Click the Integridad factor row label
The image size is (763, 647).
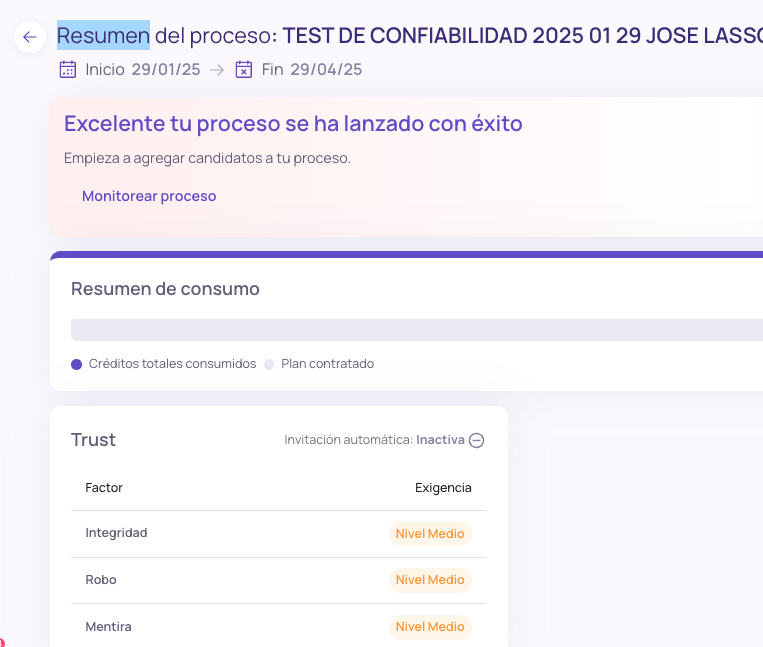point(116,533)
